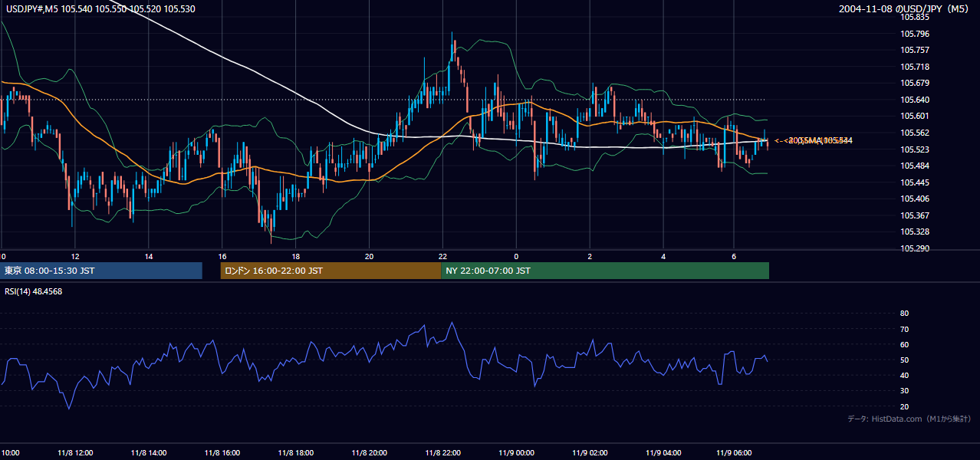Image resolution: width=980 pixels, height=460 pixels.
Task: Click the 11/9 04:00 bottom time label
Action: click(x=664, y=453)
